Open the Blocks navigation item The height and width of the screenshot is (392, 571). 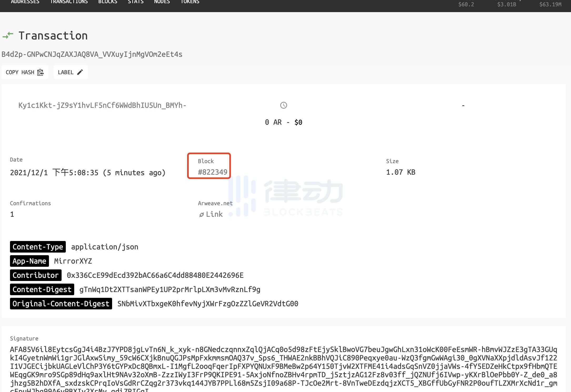108,2
